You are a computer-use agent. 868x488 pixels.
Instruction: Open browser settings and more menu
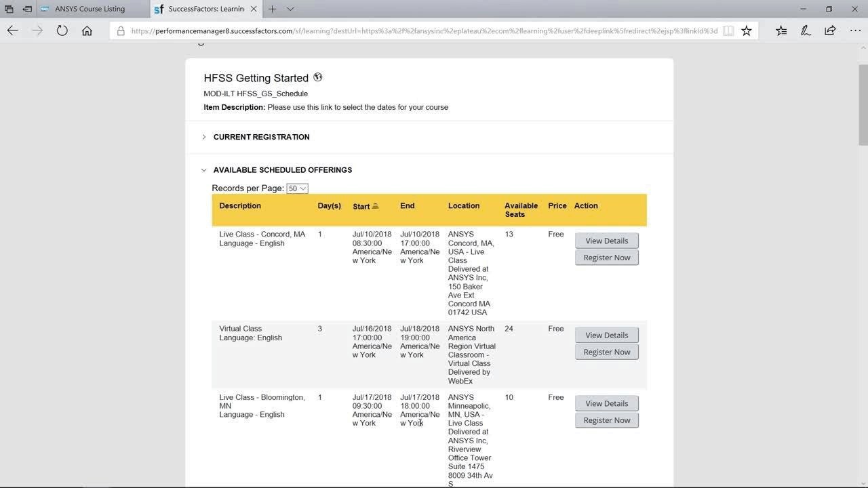click(x=854, y=30)
